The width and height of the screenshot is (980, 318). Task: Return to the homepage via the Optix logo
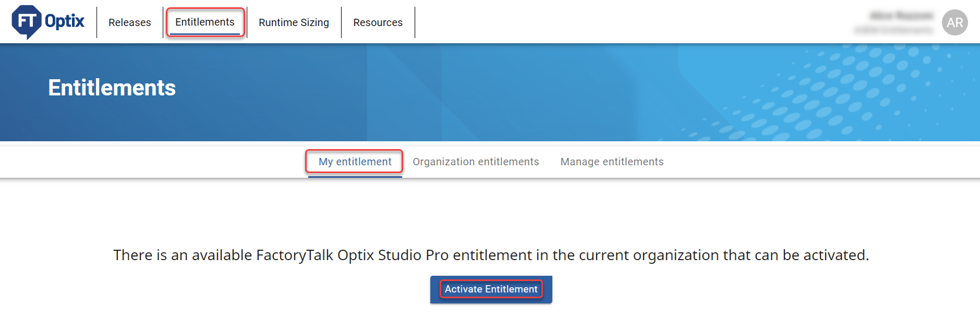pos(47,21)
